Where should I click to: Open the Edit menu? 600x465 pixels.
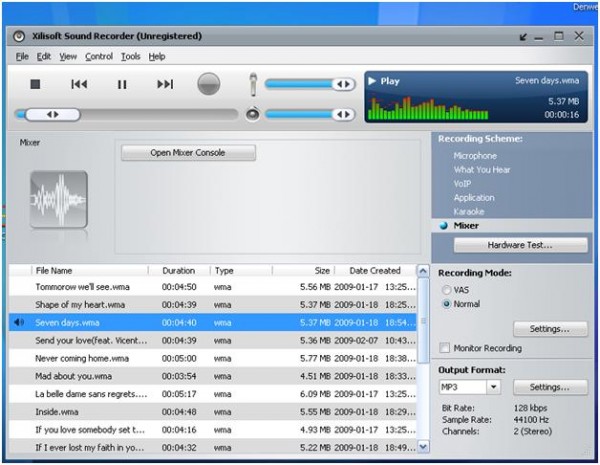44,57
